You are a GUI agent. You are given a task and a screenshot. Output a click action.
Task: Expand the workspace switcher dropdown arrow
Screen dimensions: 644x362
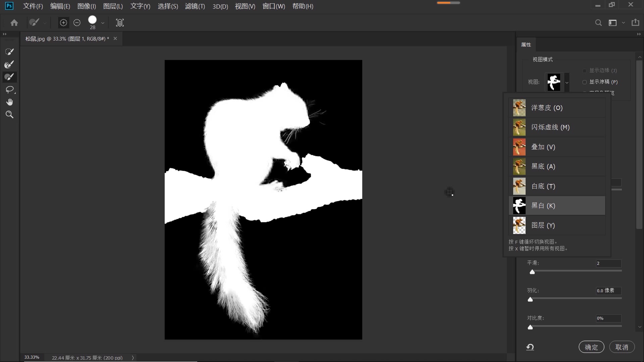pyautogui.click(x=623, y=23)
